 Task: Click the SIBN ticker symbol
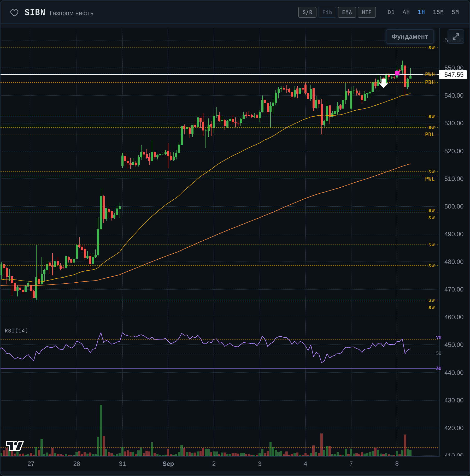[35, 13]
